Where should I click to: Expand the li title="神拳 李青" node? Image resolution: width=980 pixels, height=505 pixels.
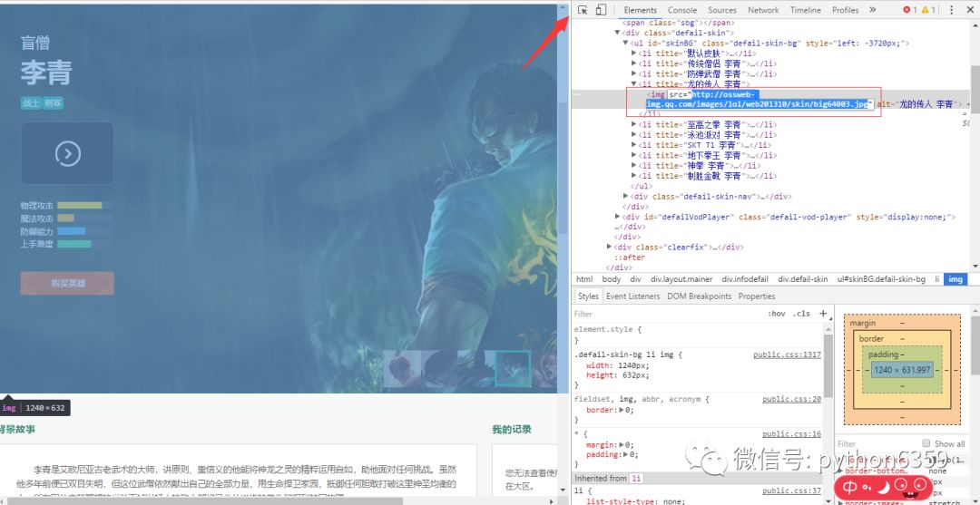coord(633,165)
